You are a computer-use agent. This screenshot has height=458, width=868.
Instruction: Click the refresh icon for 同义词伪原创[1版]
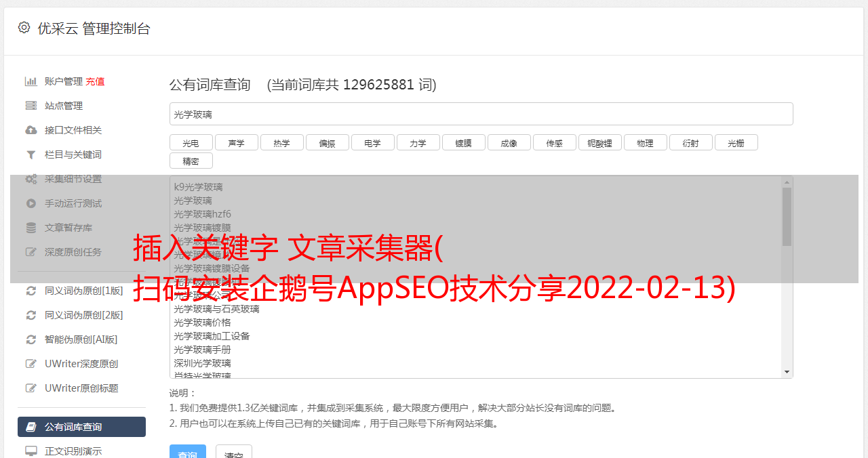tap(31, 291)
